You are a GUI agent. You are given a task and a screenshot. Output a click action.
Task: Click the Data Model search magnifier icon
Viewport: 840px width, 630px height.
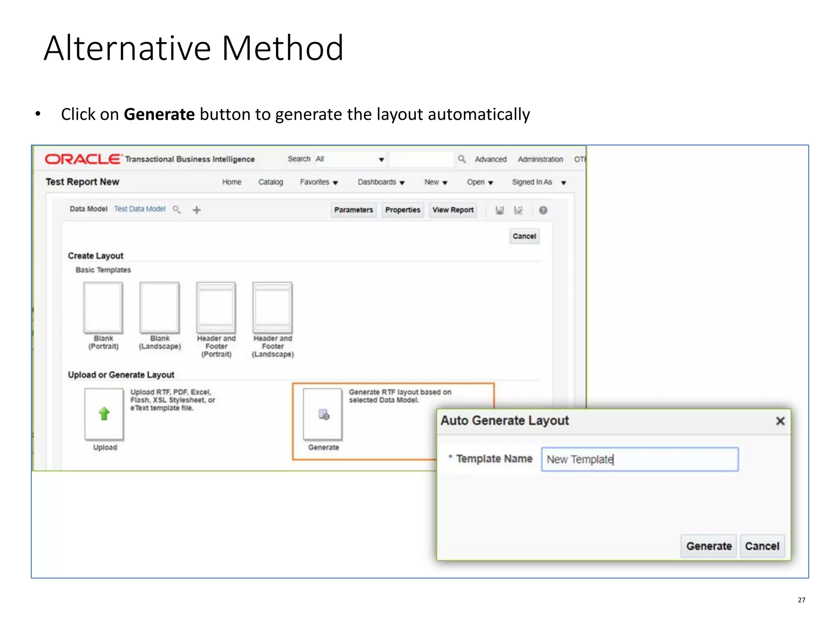pyautogui.click(x=177, y=210)
